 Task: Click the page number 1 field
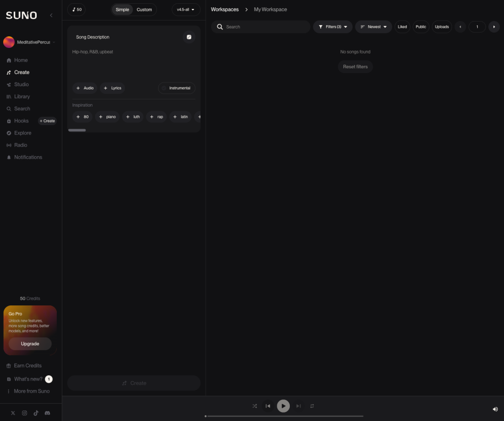477,27
